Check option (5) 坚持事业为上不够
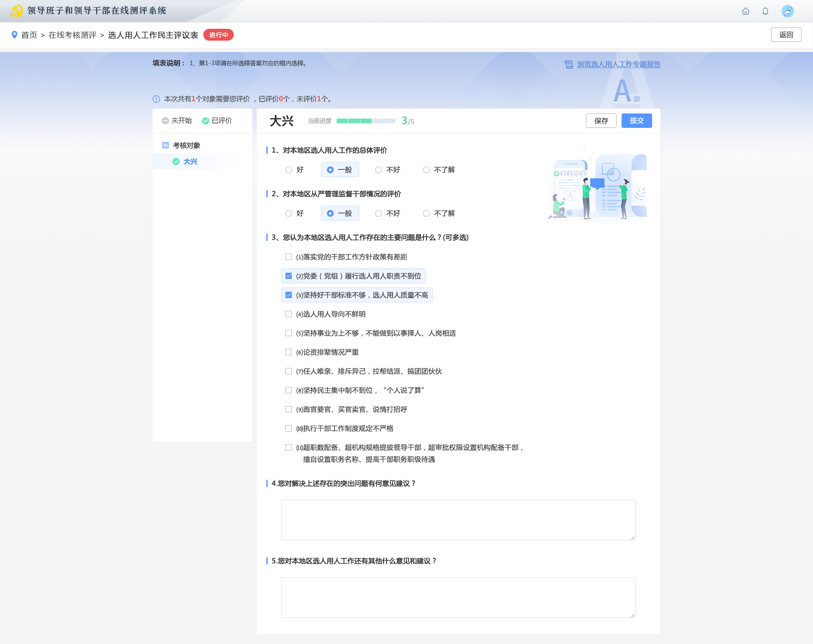Screen dimensions: 813x644 point(288,333)
